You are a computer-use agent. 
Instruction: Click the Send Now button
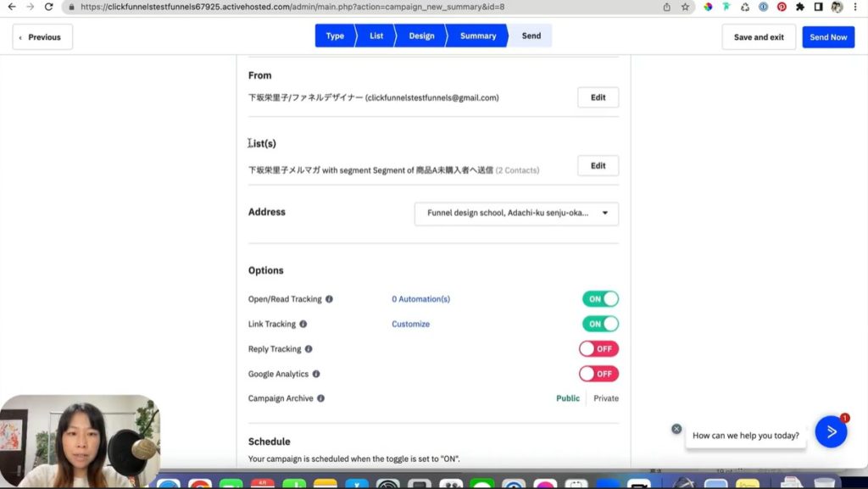point(828,37)
